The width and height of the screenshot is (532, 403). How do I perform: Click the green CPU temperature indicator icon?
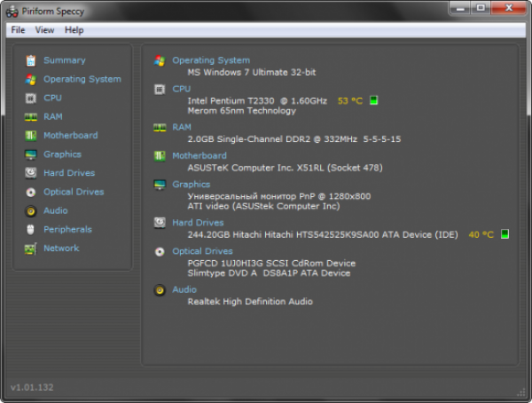point(373,100)
